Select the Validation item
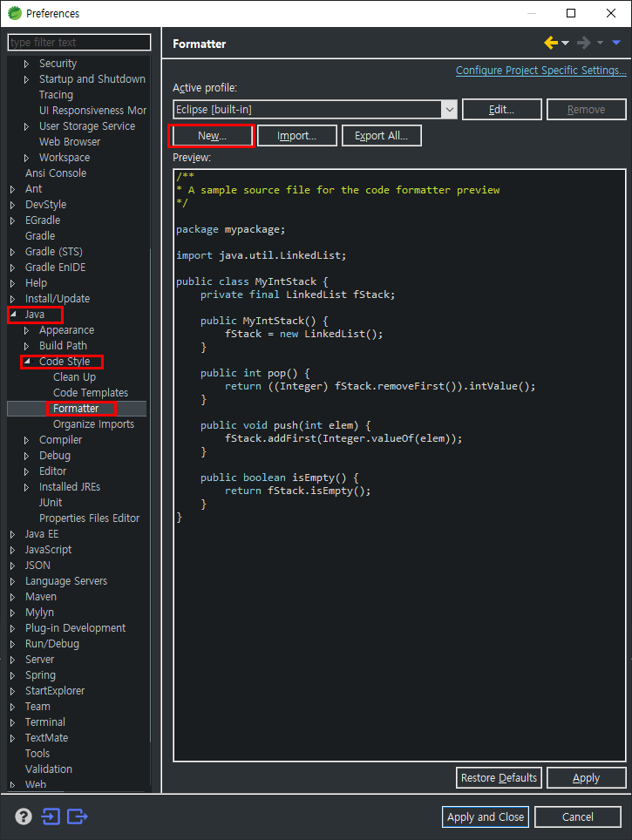This screenshot has width=632, height=840. 48,769
